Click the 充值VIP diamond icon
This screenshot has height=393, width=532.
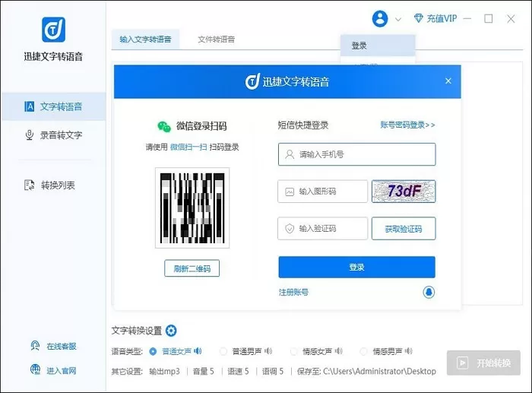(418, 18)
